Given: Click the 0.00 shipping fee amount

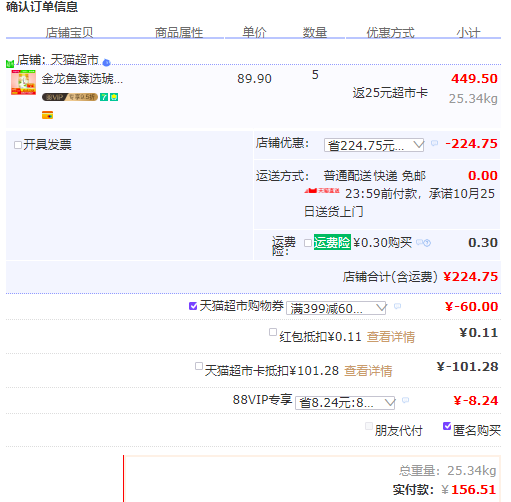Looking at the screenshot, I should click(x=483, y=176).
